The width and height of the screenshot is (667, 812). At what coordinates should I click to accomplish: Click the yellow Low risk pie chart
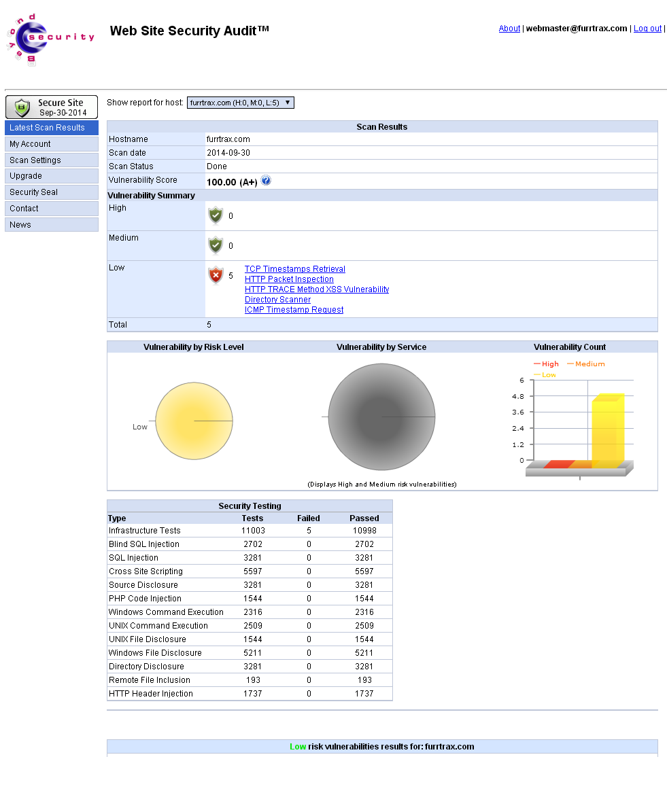[x=194, y=421]
